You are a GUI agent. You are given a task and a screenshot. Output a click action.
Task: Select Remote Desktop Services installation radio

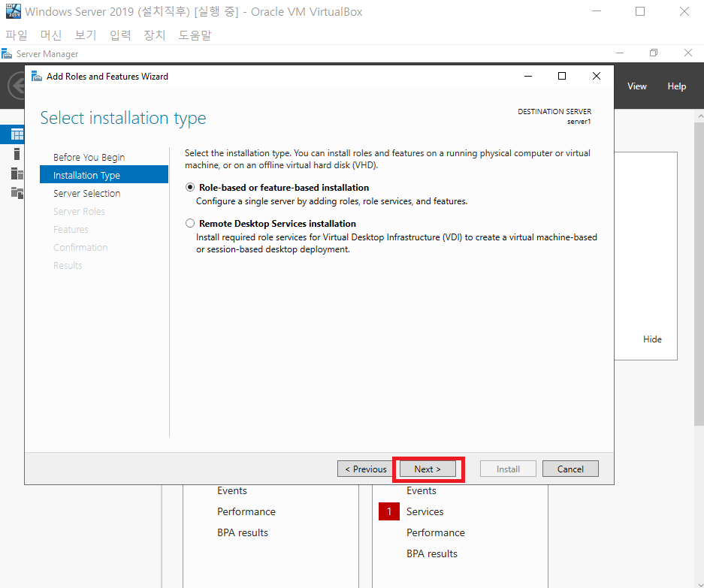point(190,223)
